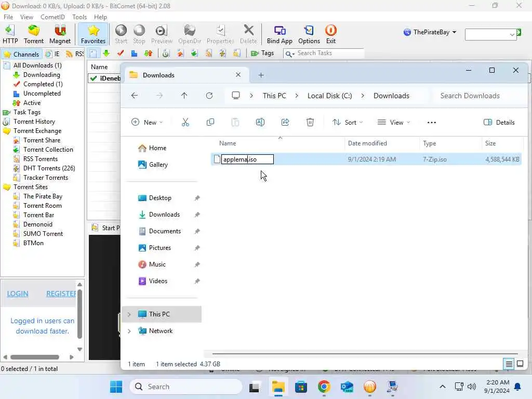Open the Sort dropdown
Viewport: 532px width, 399px height.
click(348, 123)
